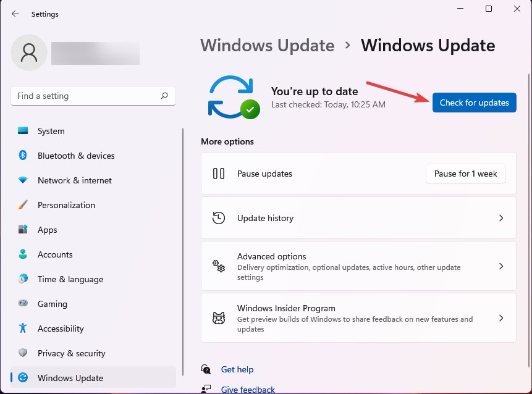Click Check for updates
The height and width of the screenshot is (394, 532).
(474, 103)
